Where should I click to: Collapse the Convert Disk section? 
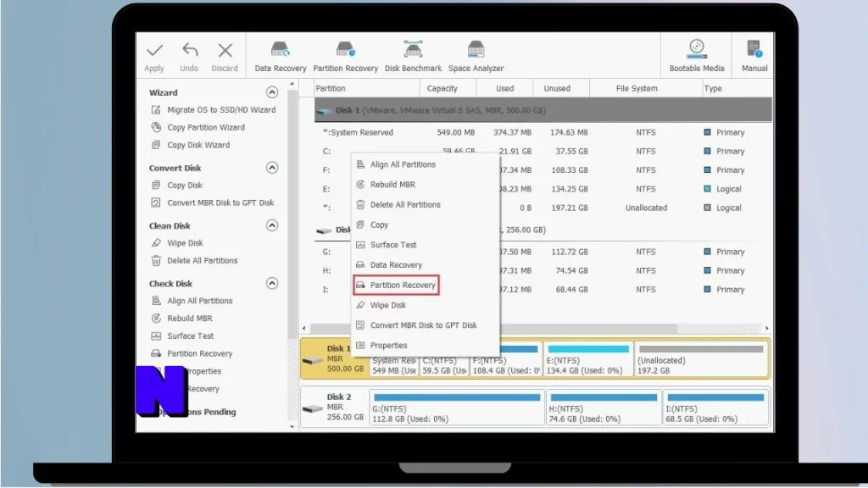tap(272, 168)
